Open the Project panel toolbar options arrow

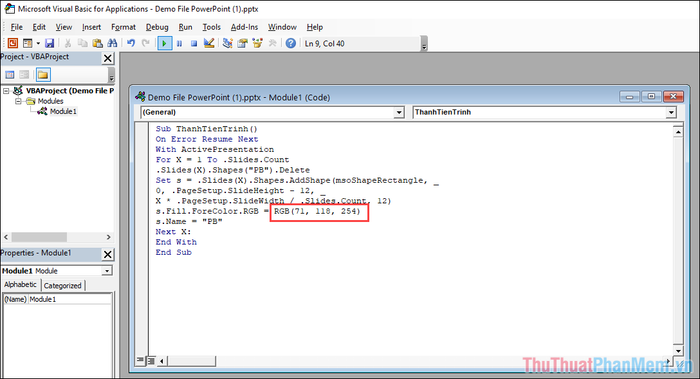point(111,75)
